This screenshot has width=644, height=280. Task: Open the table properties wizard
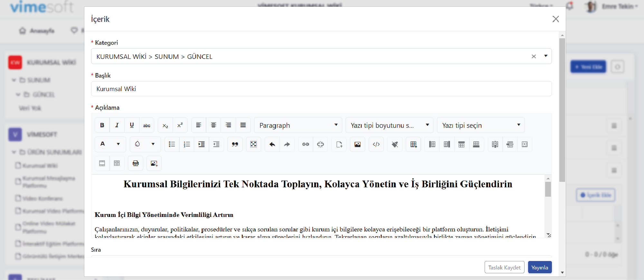click(x=102, y=163)
